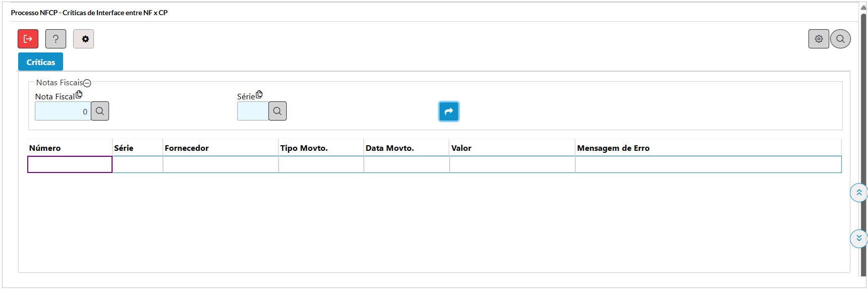
Task: Open lookup magnifier beside Nota Fiscal field
Action: [x=100, y=111]
